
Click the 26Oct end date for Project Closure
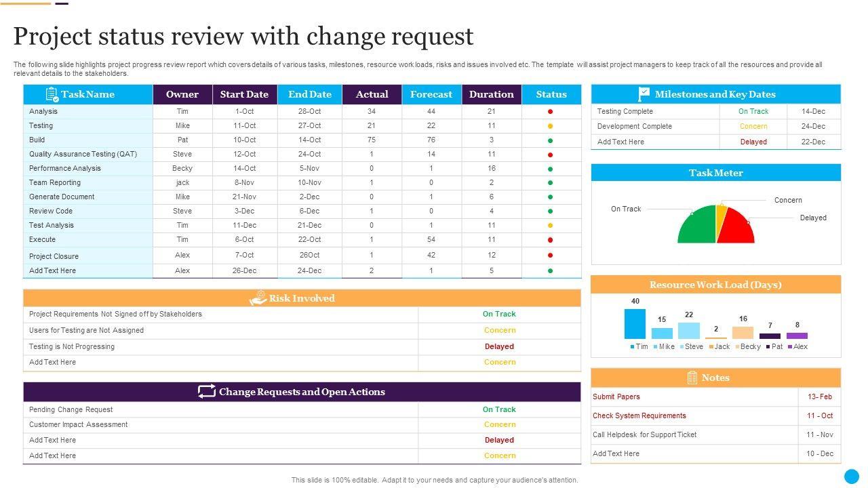coord(310,255)
